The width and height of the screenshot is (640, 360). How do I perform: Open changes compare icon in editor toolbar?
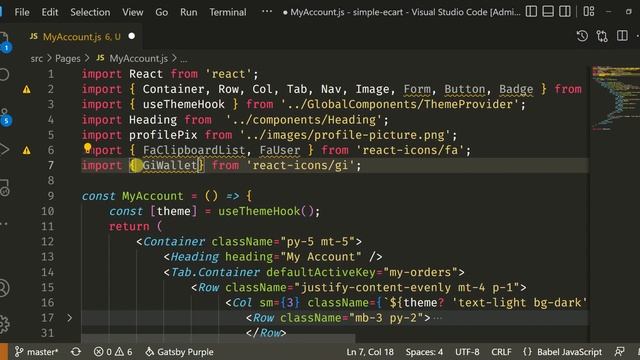pos(602,36)
